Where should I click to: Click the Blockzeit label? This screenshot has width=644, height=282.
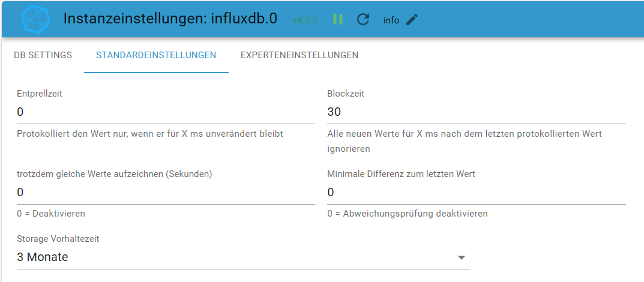pos(346,94)
